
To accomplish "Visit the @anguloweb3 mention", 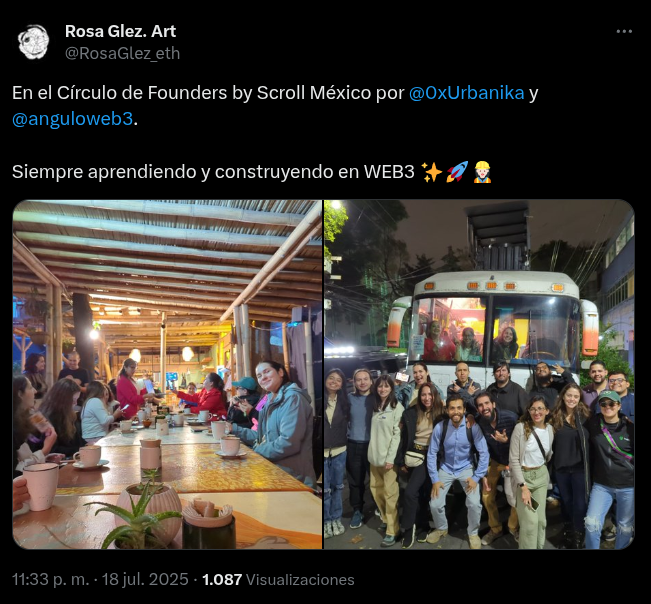I will click(72, 119).
